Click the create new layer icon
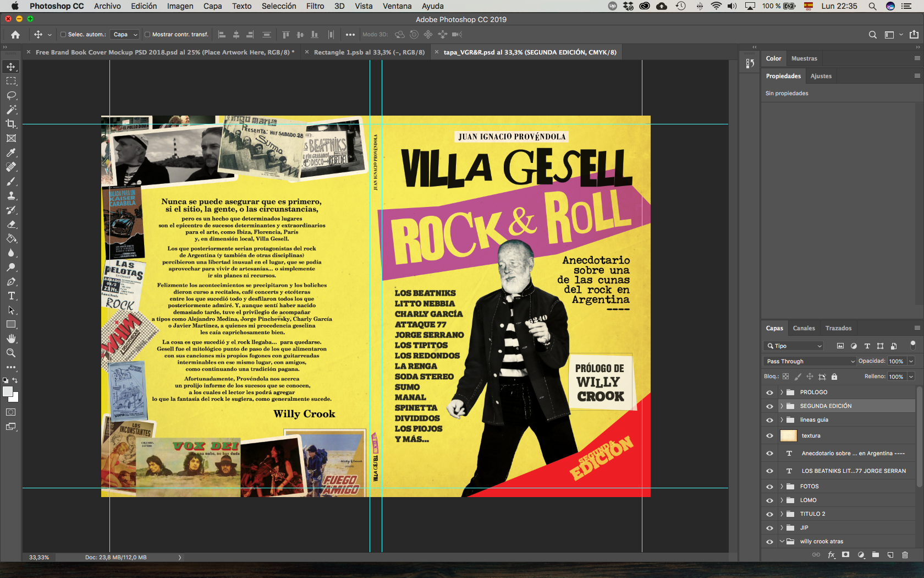The image size is (924, 578). 890,555
